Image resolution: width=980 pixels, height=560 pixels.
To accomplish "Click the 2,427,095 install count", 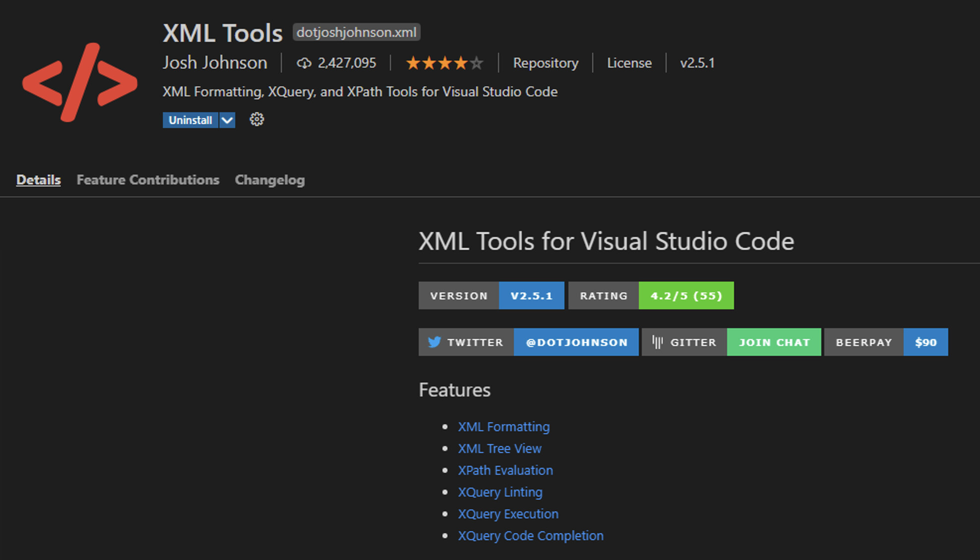I will tap(347, 63).
